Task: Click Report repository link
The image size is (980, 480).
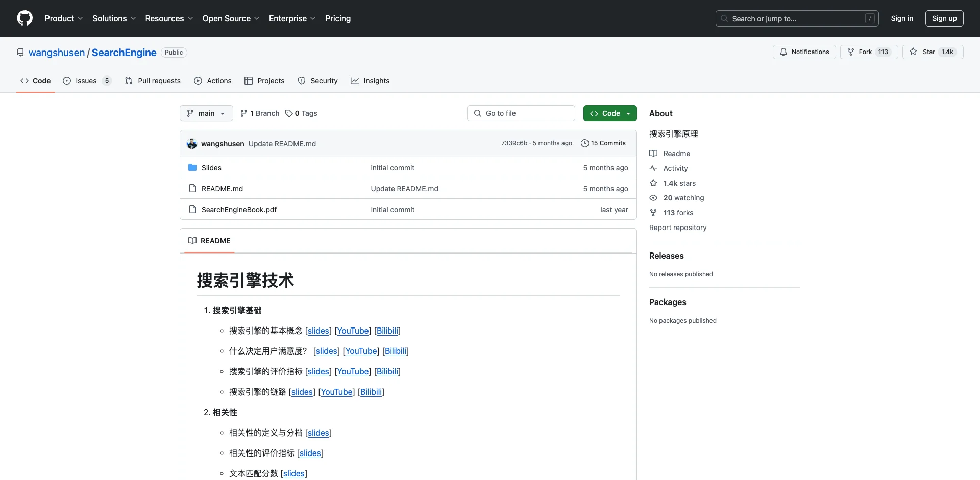Action: coord(678,228)
